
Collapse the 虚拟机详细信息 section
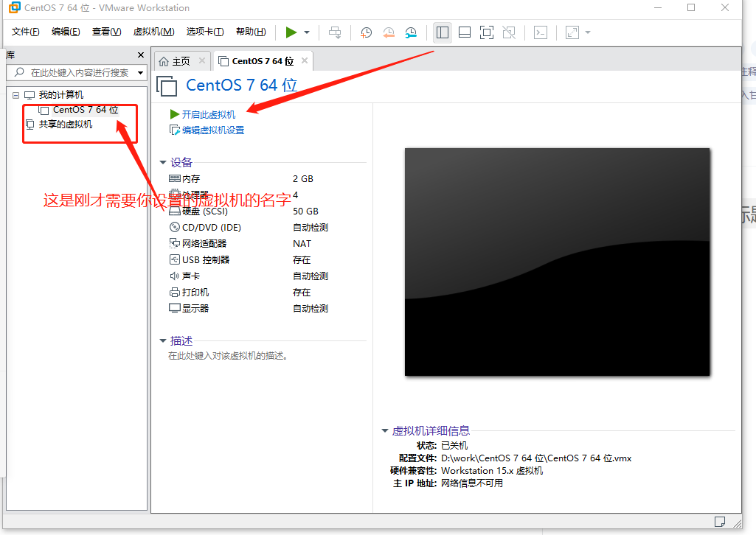pyautogui.click(x=385, y=431)
